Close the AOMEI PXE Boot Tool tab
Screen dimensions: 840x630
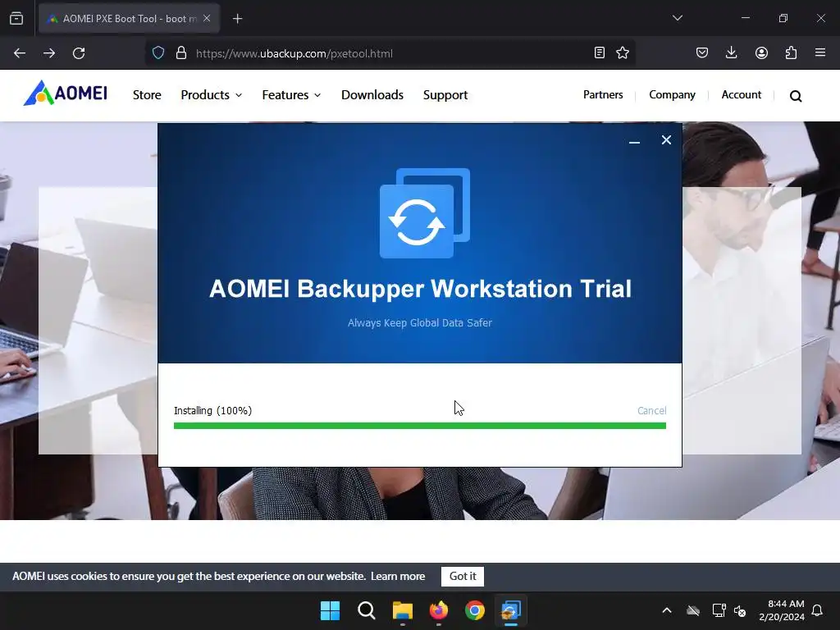coord(207,18)
